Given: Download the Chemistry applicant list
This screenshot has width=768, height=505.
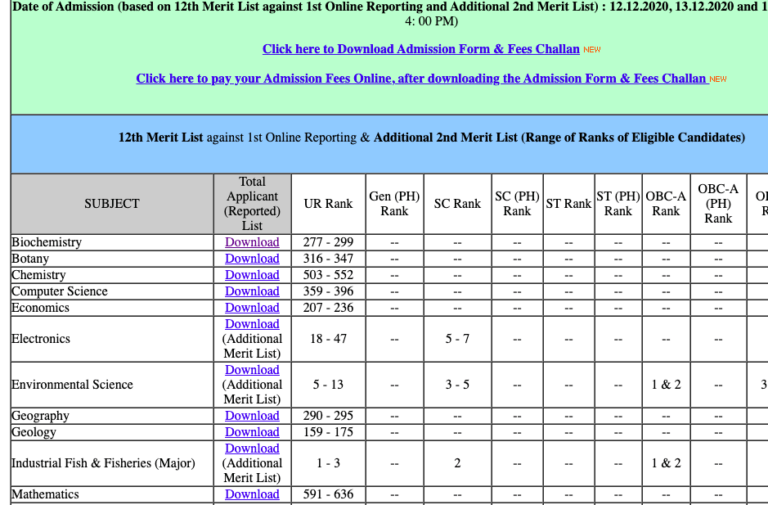Looking at the screenshot, I should click(x=252, y=275).
